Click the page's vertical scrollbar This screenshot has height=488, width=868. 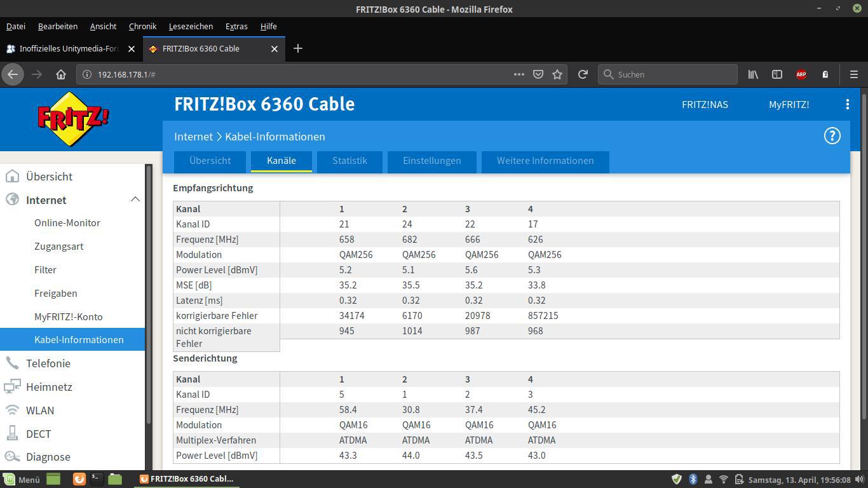click(863, 254)
